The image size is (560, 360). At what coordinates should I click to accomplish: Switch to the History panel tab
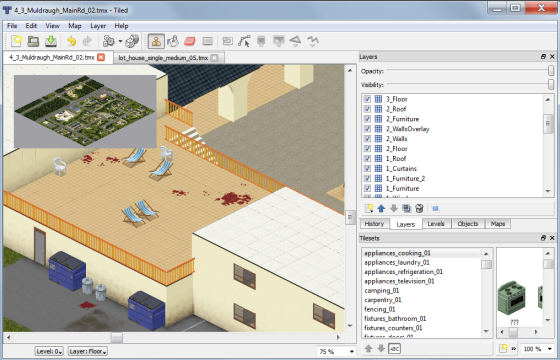click(374, 224)
